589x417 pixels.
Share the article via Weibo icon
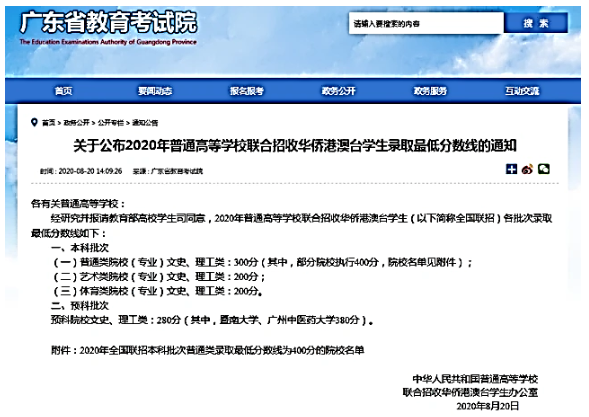pos(527,169)
